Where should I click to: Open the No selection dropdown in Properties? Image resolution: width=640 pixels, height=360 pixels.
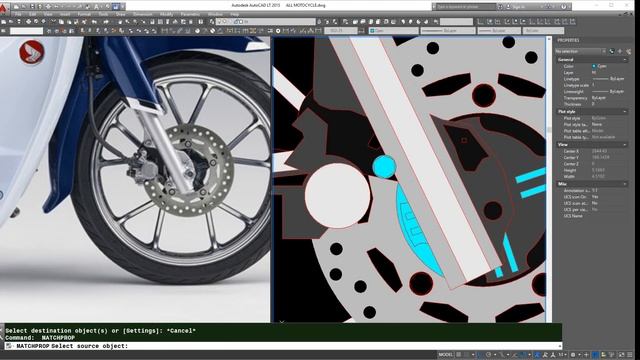tap(580, 51)
